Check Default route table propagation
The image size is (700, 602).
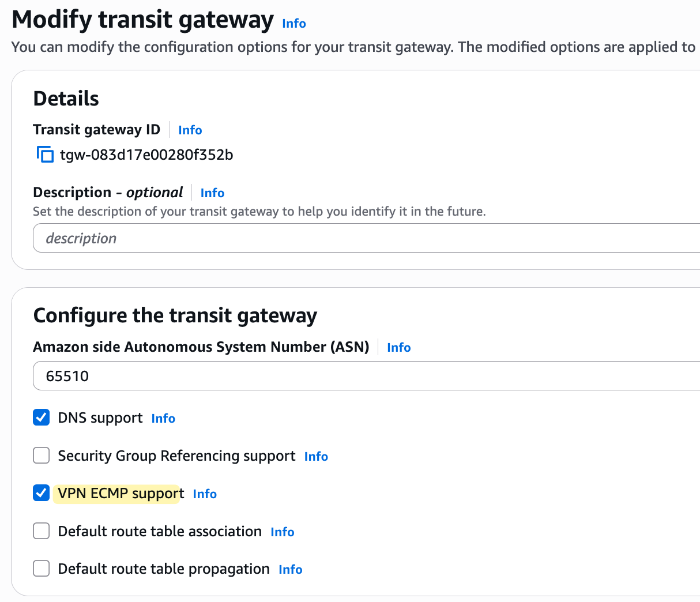pos(41,568)
